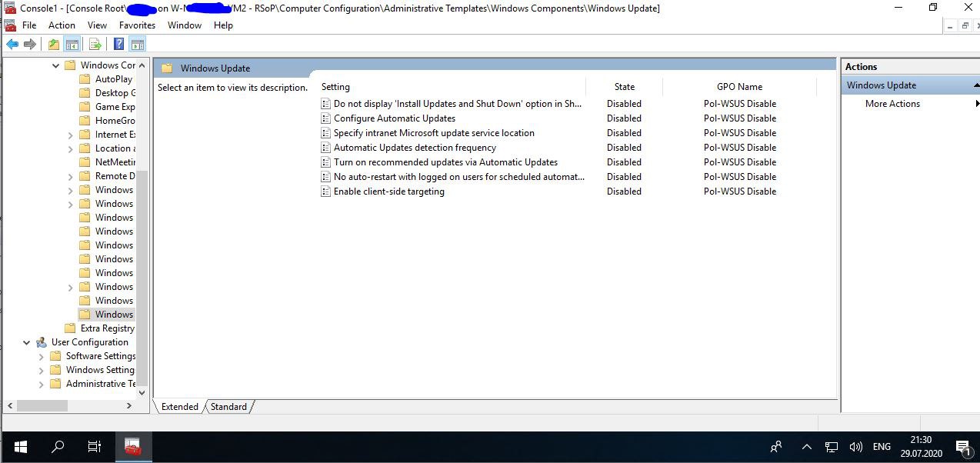The height and width of the screenshot is (463, 980).
Task: Collapse Windows Update section in Actions pane
Action: 976,85
